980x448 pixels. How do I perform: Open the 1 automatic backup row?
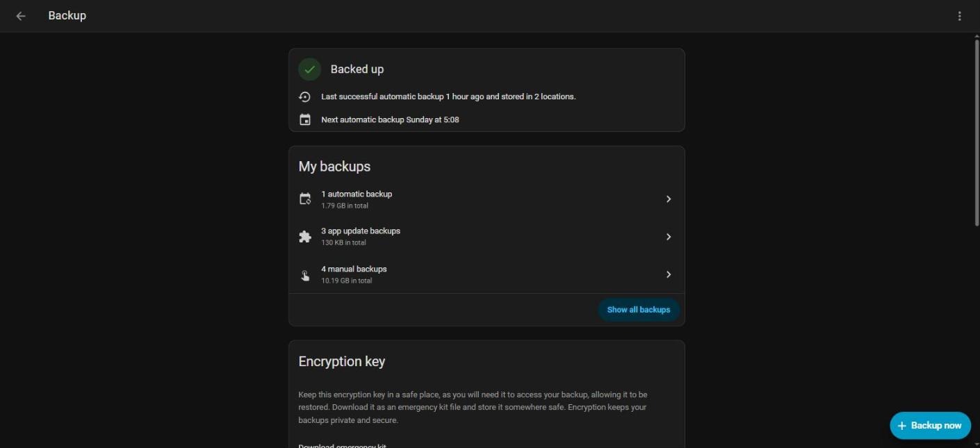click(x=487, y=199)
